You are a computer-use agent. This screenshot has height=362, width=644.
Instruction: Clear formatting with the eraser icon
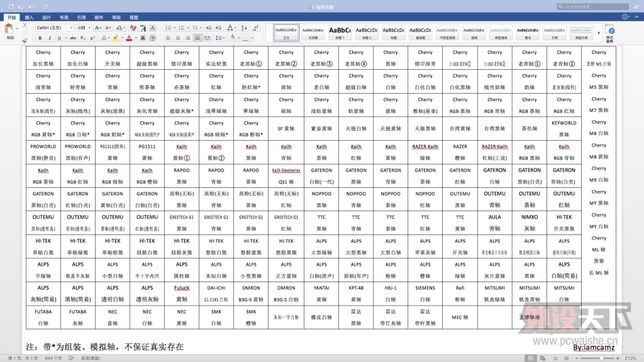pyautogui.click(x=133, y=28)
